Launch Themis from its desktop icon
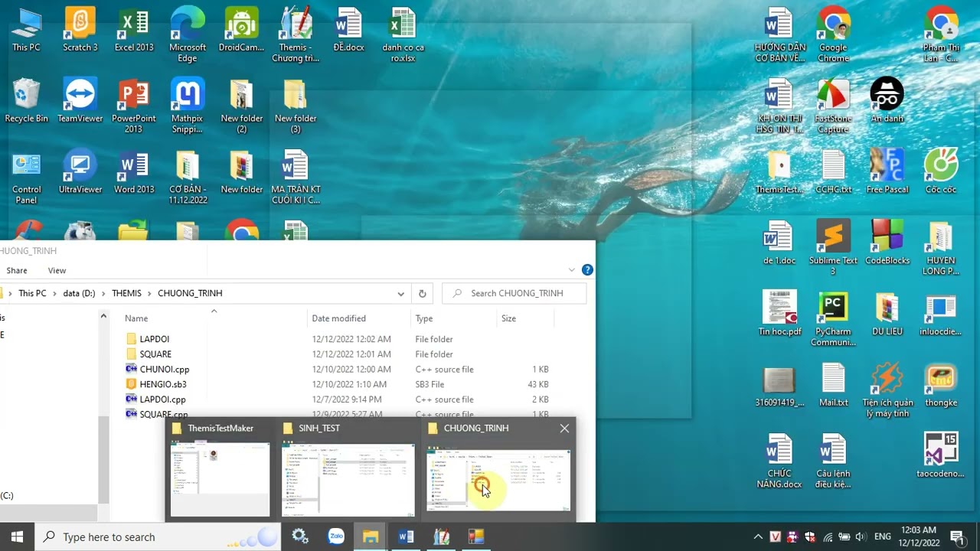 [296, 34]
